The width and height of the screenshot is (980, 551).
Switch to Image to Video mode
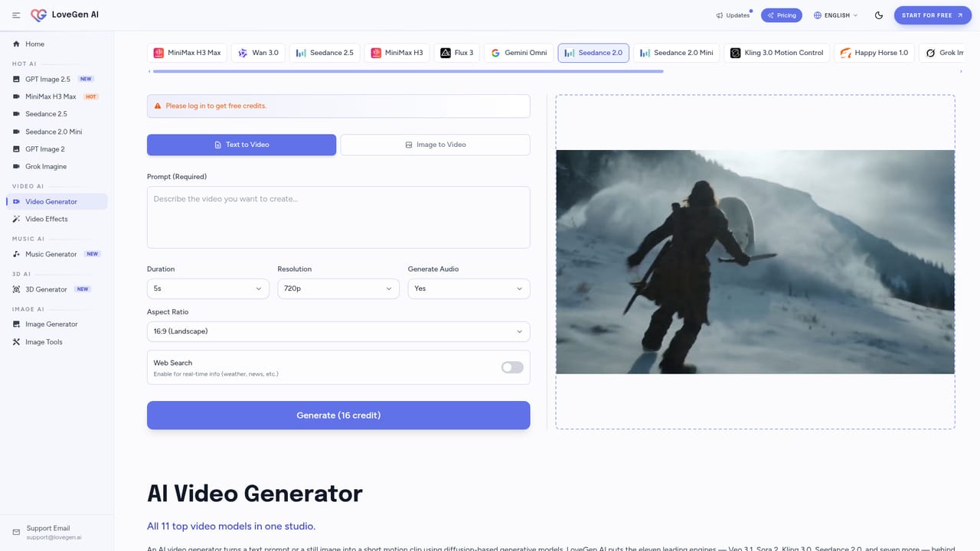pyautogui.click(x=435, y=145)
